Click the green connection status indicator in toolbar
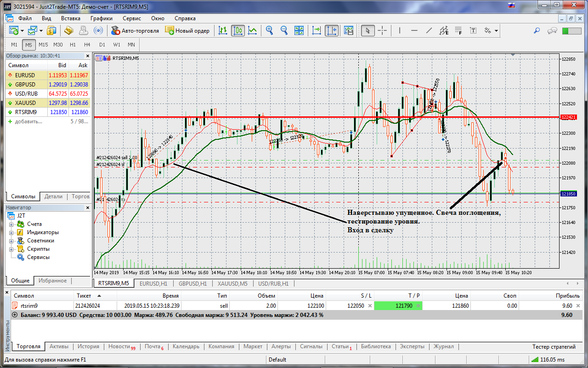Image resolution: width=588 pixels, height=368 pixels. click(571, 31)
